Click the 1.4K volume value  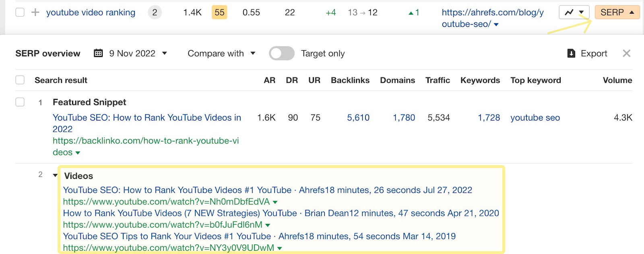[x=192, y=12]
